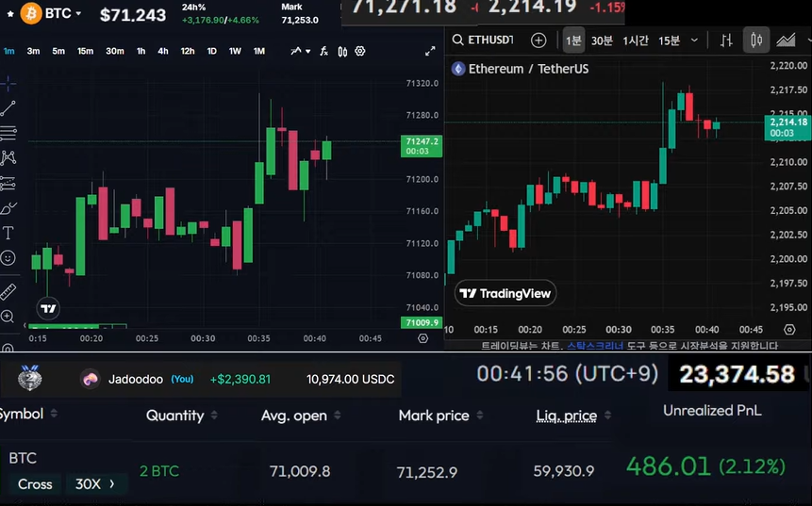
Task: Click the 2,214.18 ETH price label
Action: coord(787,127)
